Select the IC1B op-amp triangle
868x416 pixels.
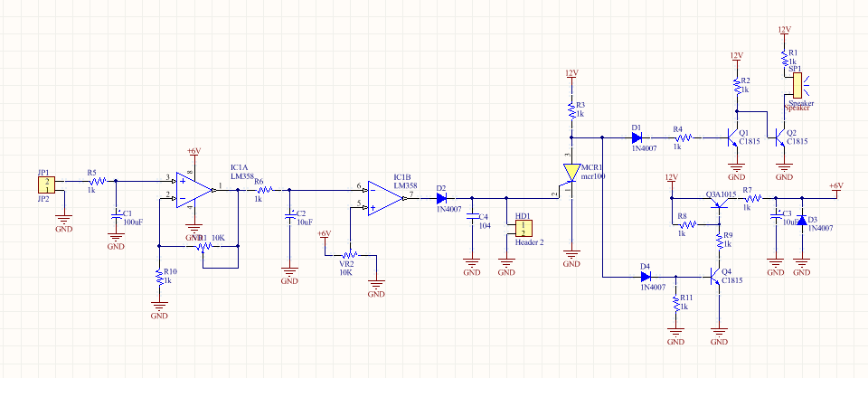(386, 198)
